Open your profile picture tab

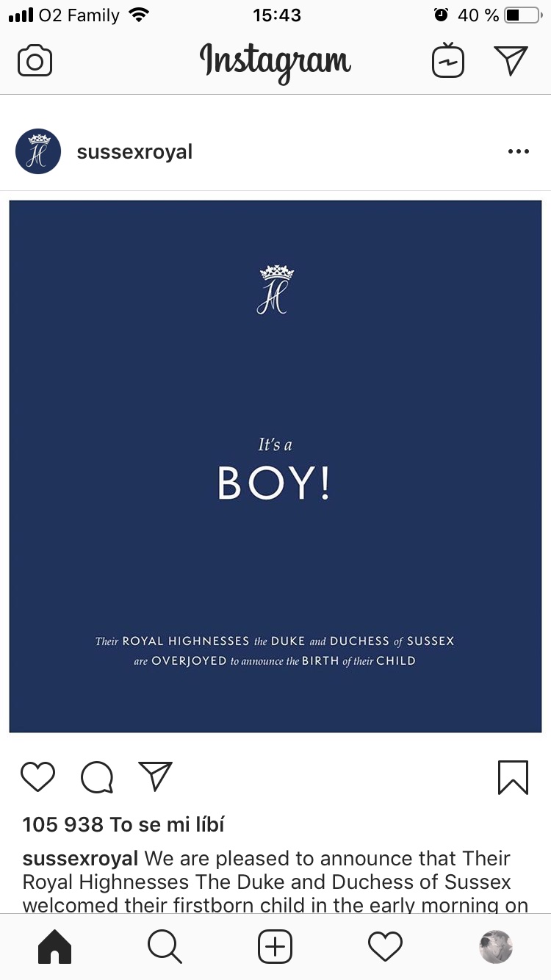(495, 947)
